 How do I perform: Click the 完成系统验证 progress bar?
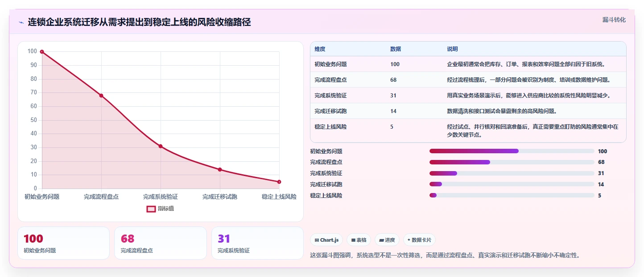512,173
